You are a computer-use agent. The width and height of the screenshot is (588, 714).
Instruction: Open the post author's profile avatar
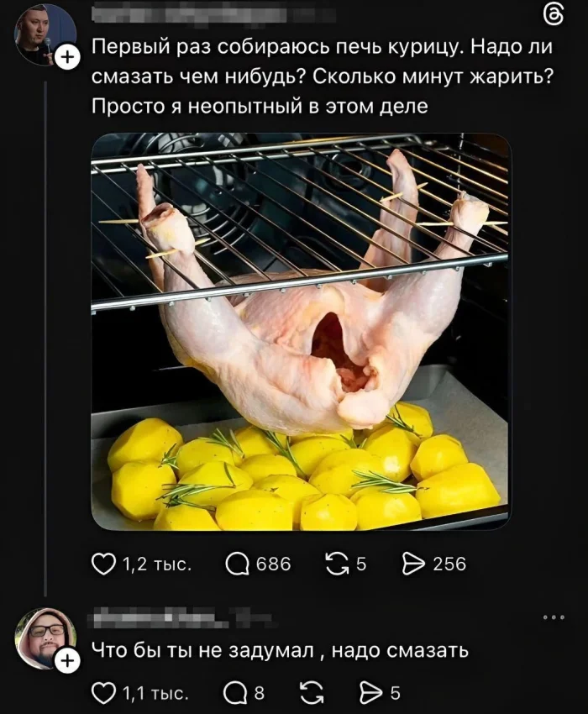pos(45,36)
